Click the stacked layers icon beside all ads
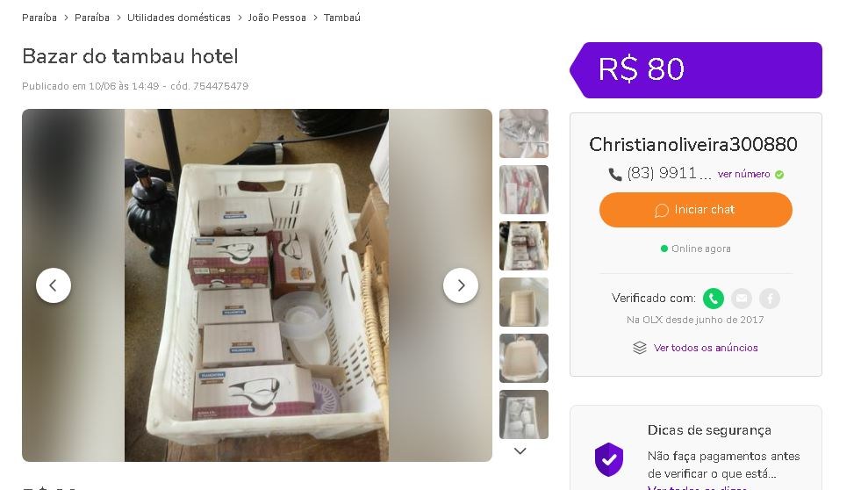Viewport: 868px width, 490px height. [640, 348]
